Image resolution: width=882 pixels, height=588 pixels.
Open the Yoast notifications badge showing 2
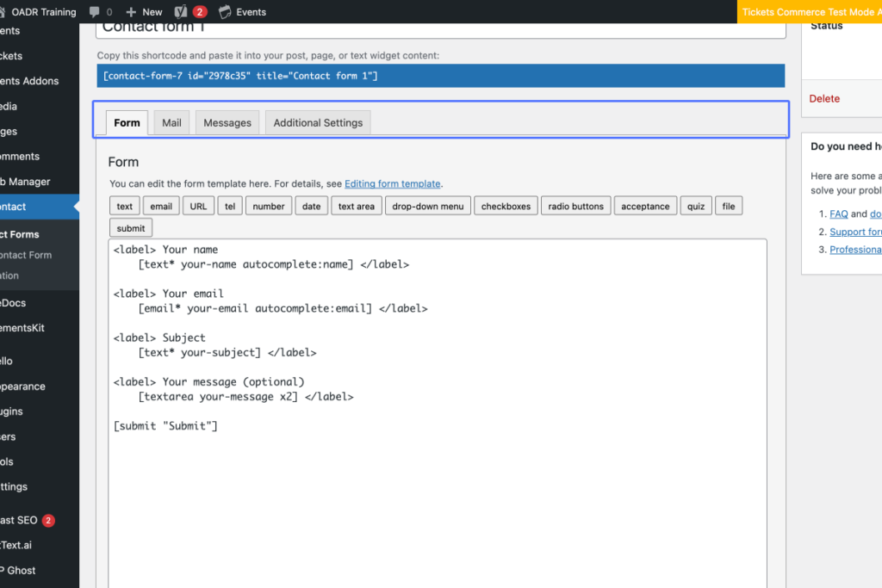coord(199,12)
